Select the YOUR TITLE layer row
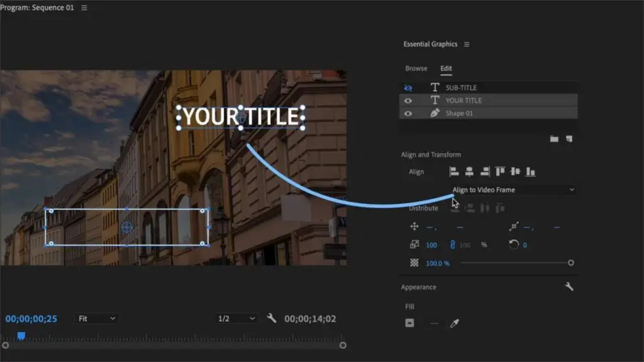Screen dimensions: 644x362 (x=488, y=100)
